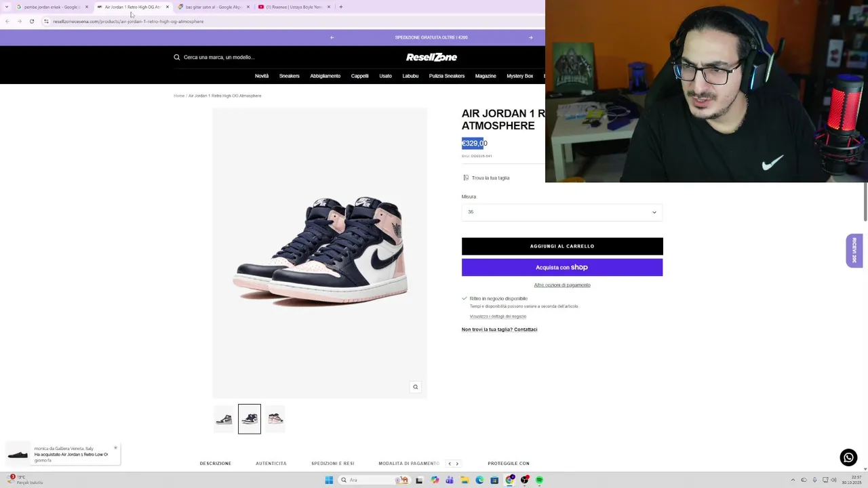Show previous announcement banner message
The width and height of the screenshot is (868, 488).
(332, 37)
